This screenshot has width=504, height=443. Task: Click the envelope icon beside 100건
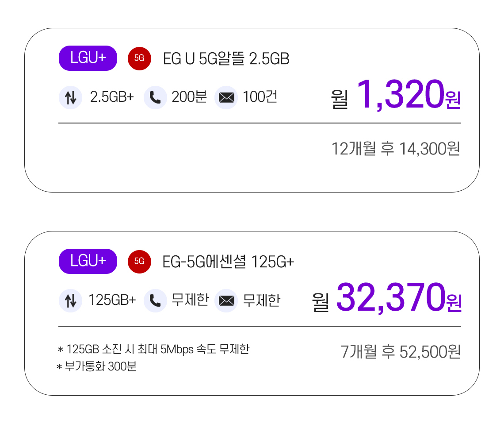tap(226, 97)
